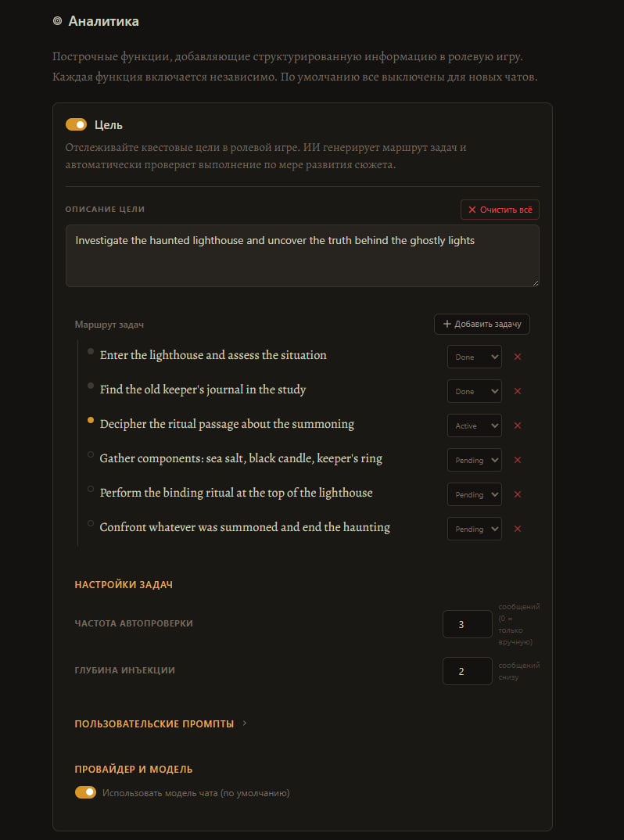Click the Частота автопроверки number field

point(467,624)
